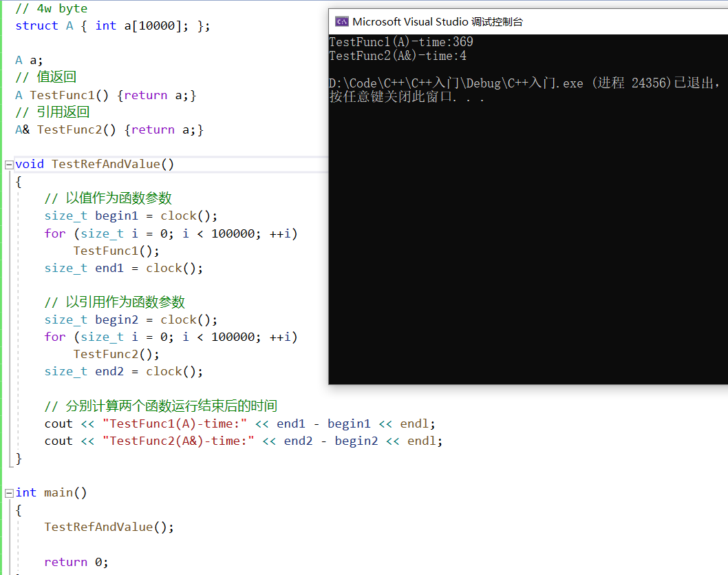
Task: Click the console exe path exit line
Action: [524, 83]
